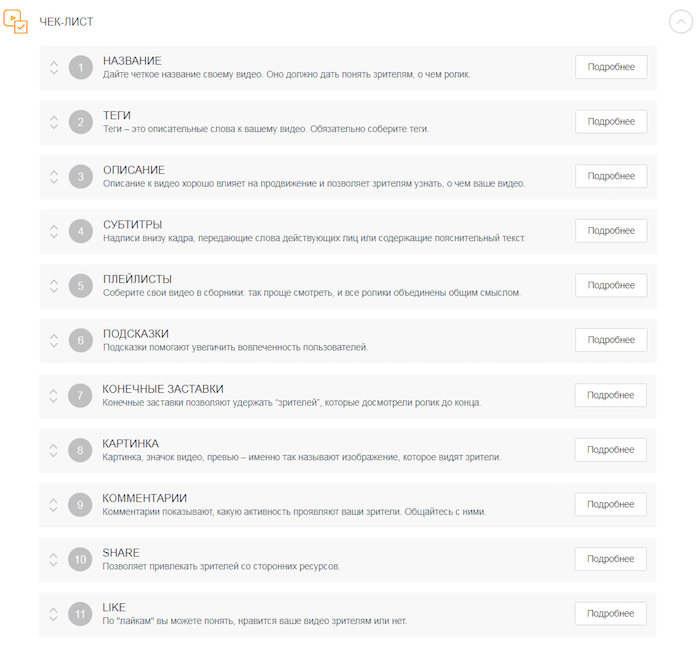
Task: Click the number 4 circle for СУБТИТРЫ
Action: pos(81,231)
